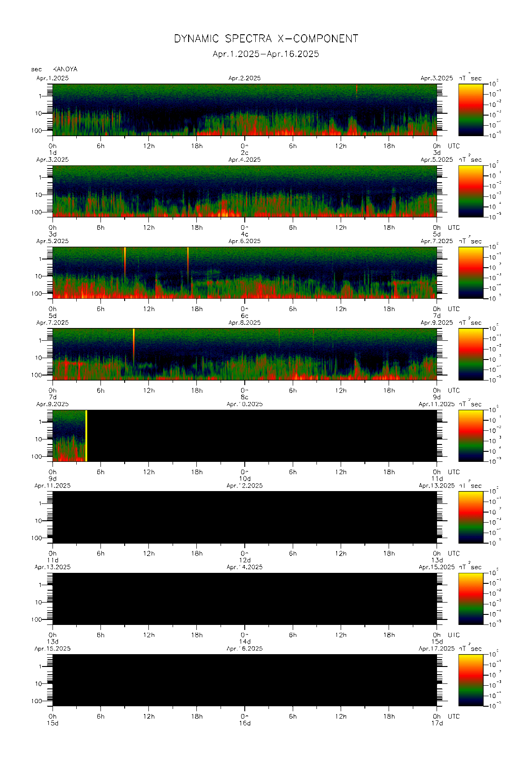Select the second spectrogram panel

click(244, 191)
